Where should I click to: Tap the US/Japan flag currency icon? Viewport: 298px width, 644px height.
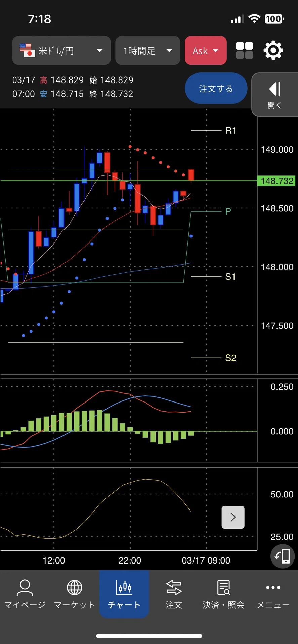pos(27,50)
